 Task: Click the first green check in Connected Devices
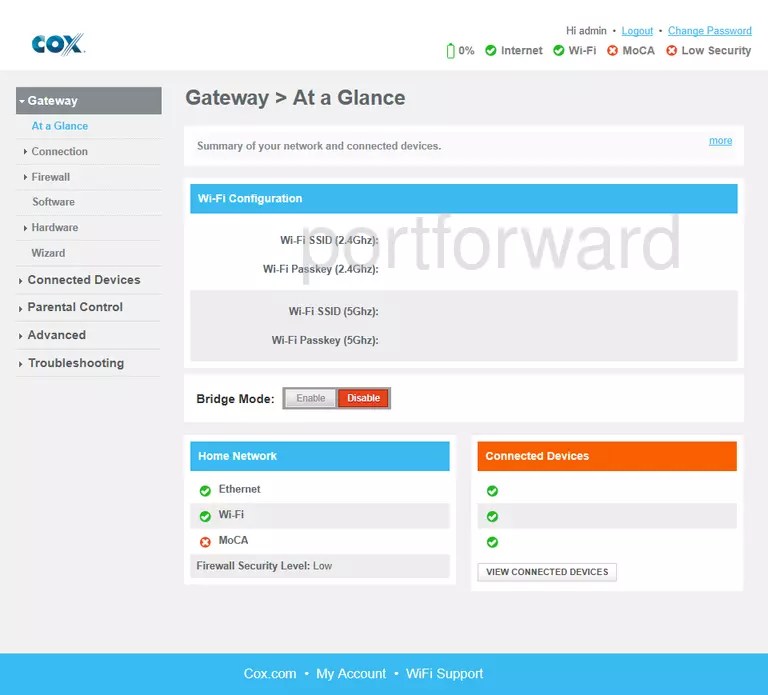pyautogui.click(x=492, y=491)
